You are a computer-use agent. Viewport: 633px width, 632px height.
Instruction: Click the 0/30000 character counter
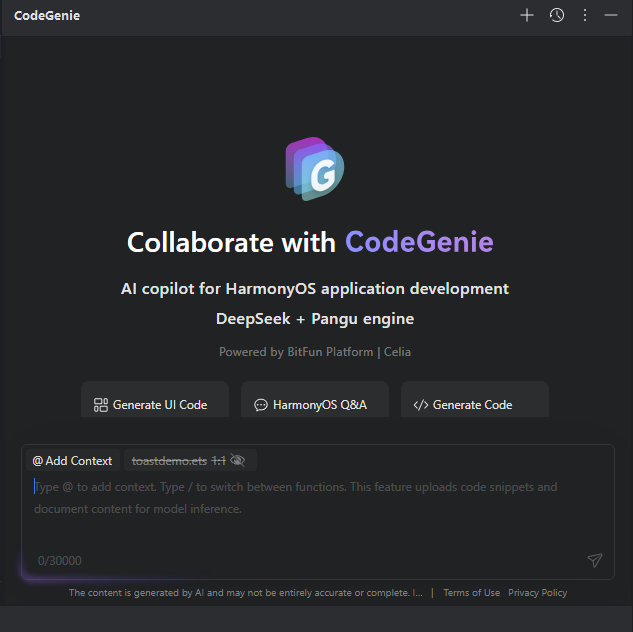click(x=59, y=561)
